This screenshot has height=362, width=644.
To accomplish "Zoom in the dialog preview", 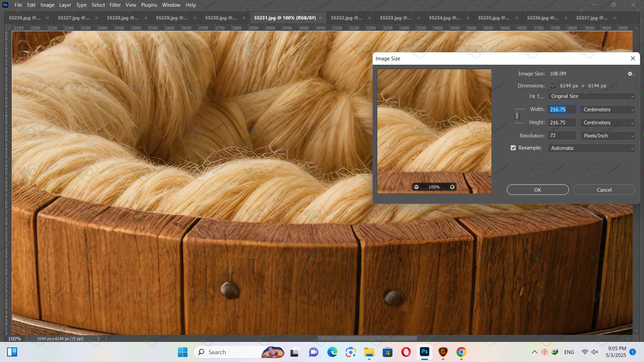I will [452, 187].
